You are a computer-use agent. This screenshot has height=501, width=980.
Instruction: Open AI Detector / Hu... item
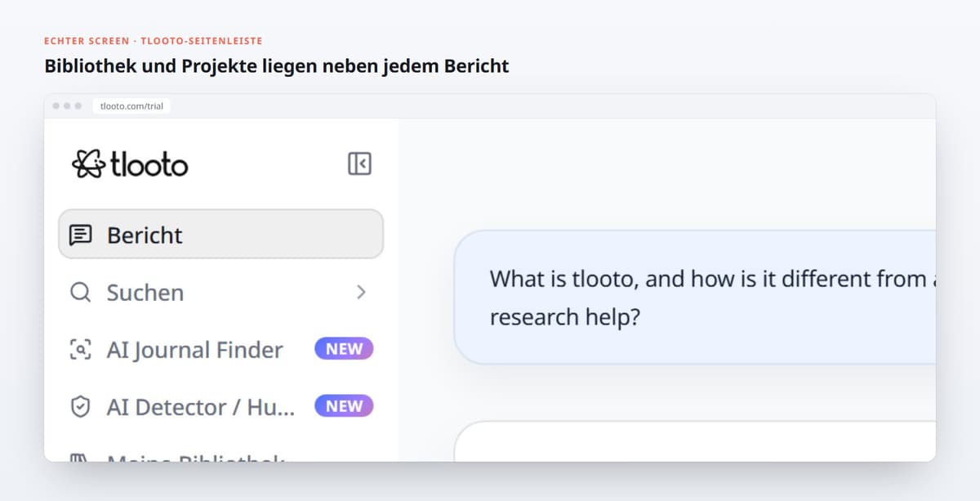[220, 406]
